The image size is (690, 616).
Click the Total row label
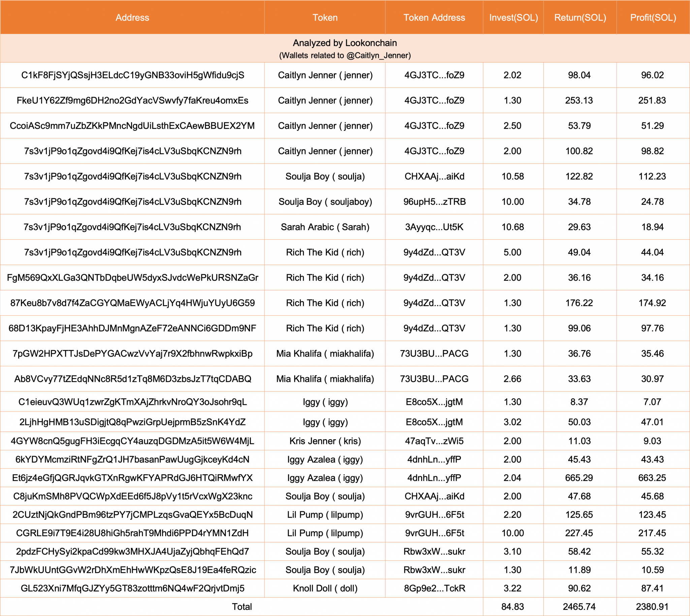(242, 607)
